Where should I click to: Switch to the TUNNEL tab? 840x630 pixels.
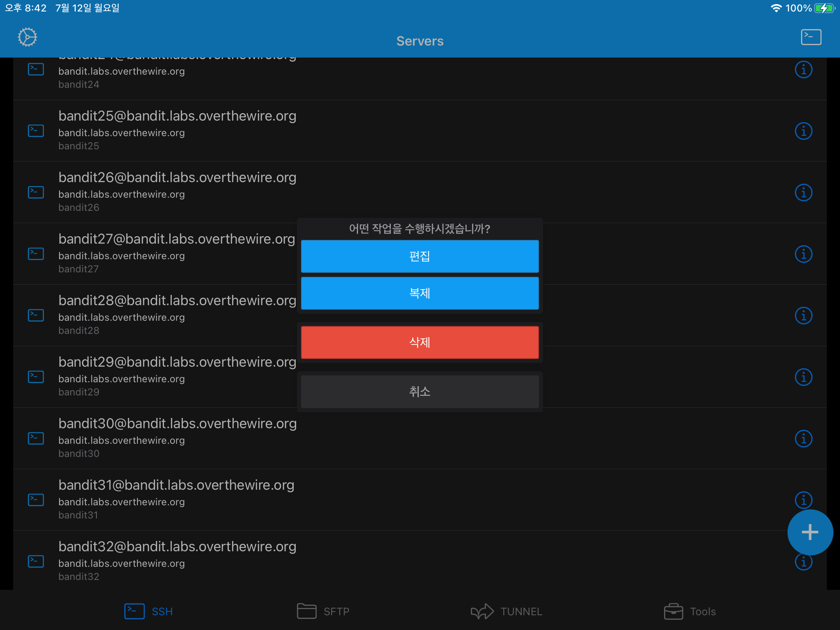point(507,612)
